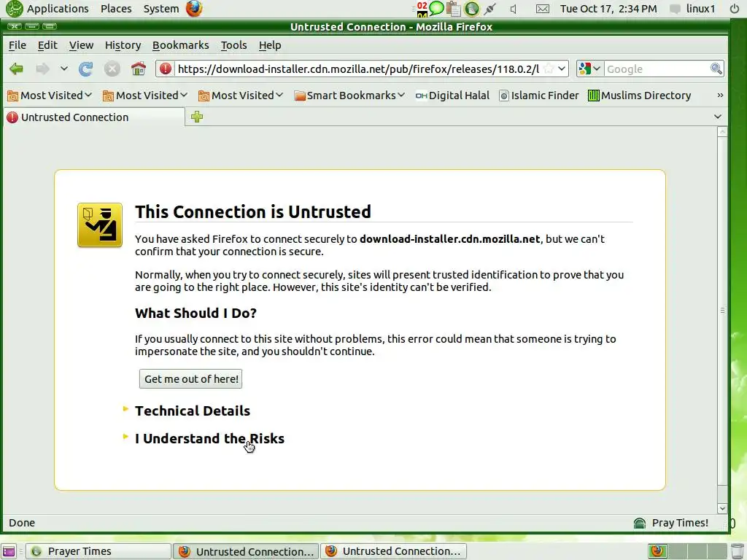
Task: Go to the home page
Action: click(x=138, y=69)
